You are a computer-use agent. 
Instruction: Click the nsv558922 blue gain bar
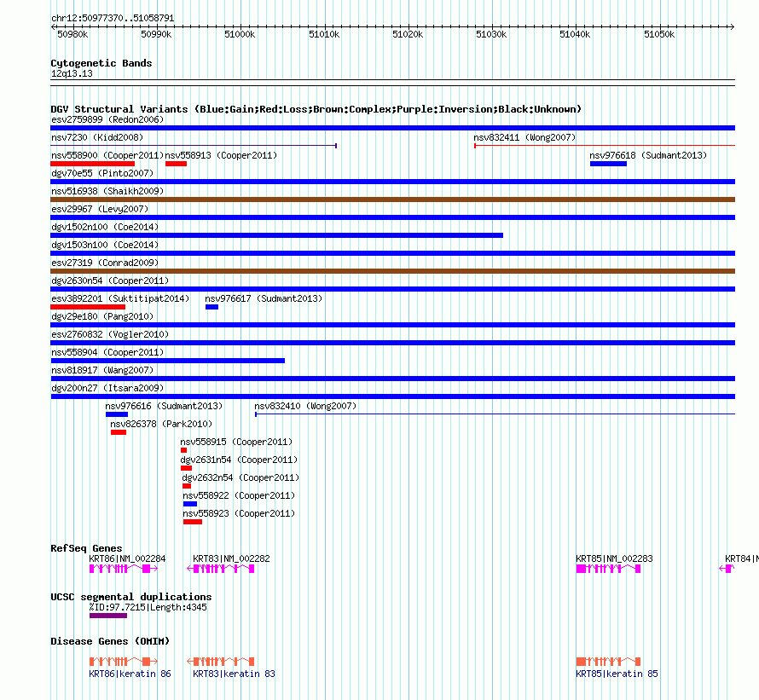click(x=190, y=504)
